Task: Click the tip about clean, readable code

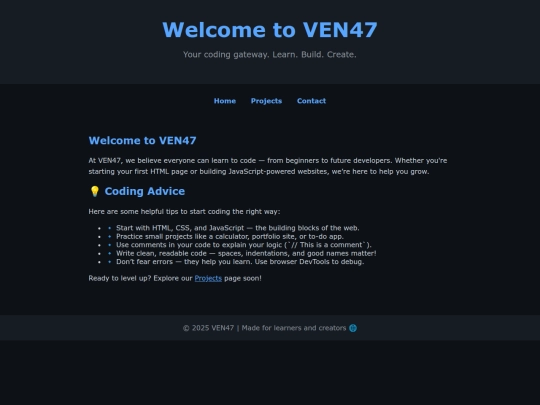Action: pos(246,253)
